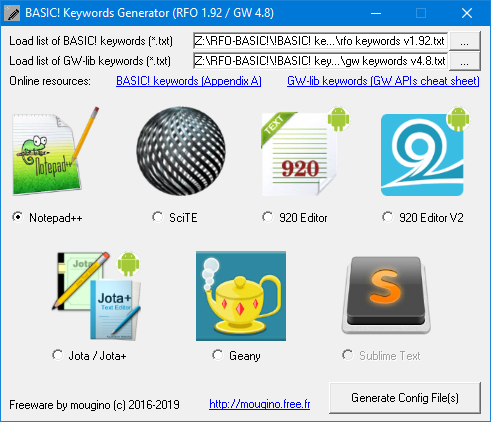The height and width of the screenshot is (422, 491).
Task: Click the 920 Editor text document icon
Action: coord(305,152)
